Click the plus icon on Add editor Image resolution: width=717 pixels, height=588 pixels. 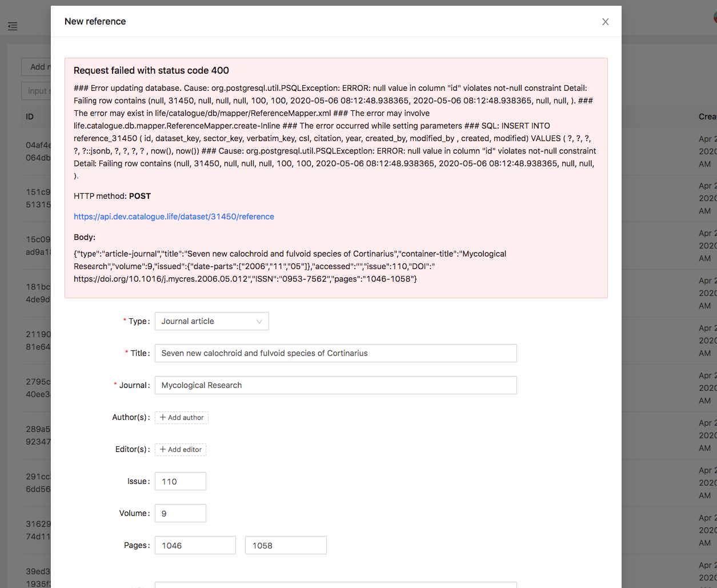[163, 450]
